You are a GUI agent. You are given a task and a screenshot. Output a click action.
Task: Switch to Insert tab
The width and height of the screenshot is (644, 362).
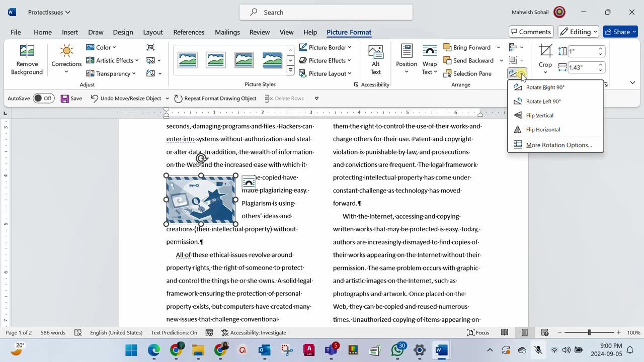tap(70, 32)
